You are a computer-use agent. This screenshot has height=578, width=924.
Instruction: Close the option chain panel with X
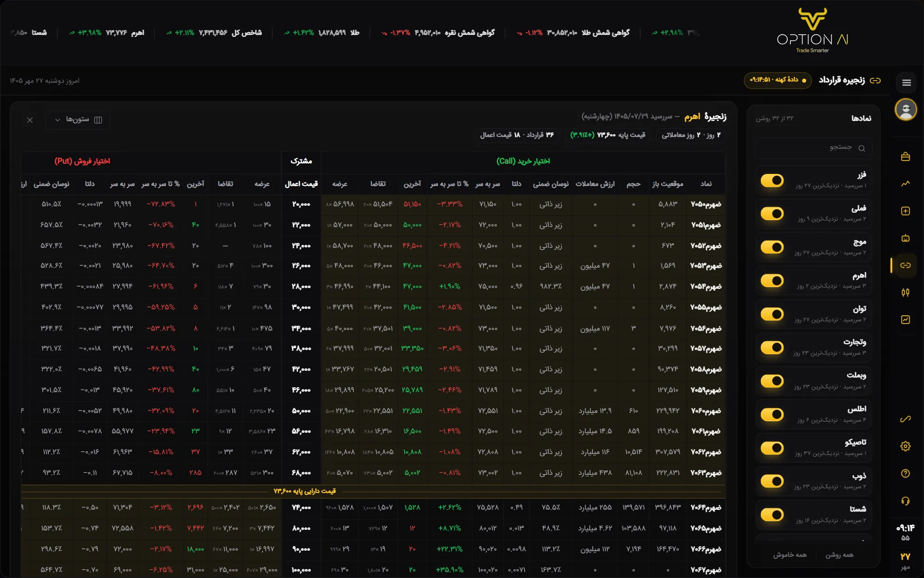pyautogui.click(x=30, y=120)
